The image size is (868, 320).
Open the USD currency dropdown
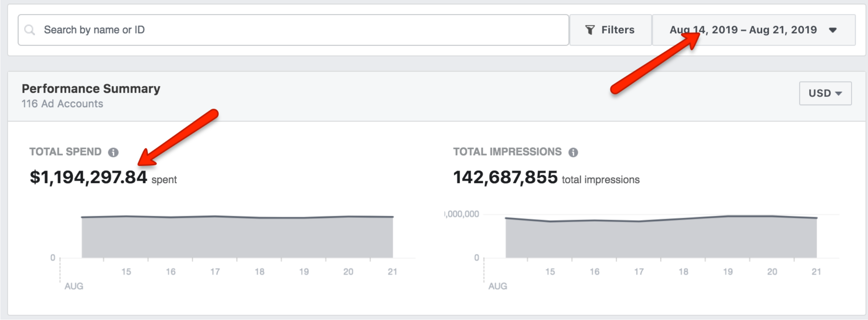click(x=825, y=93)
